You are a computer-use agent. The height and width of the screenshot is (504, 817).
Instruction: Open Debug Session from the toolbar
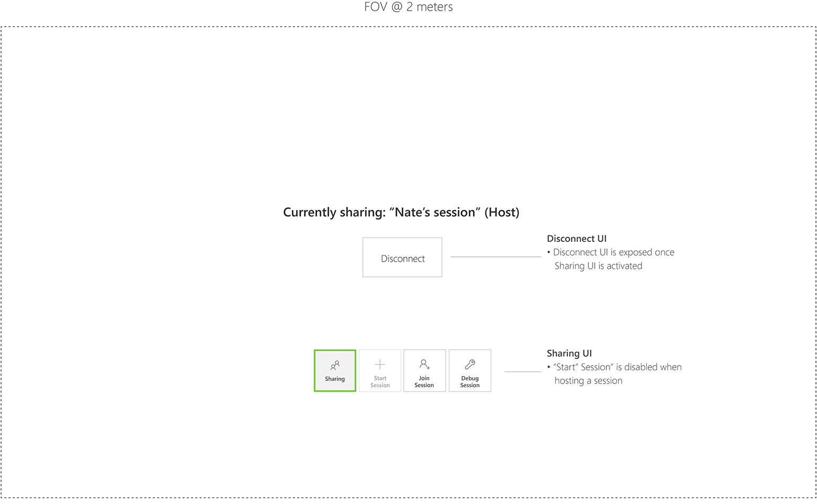click(470, 371)
